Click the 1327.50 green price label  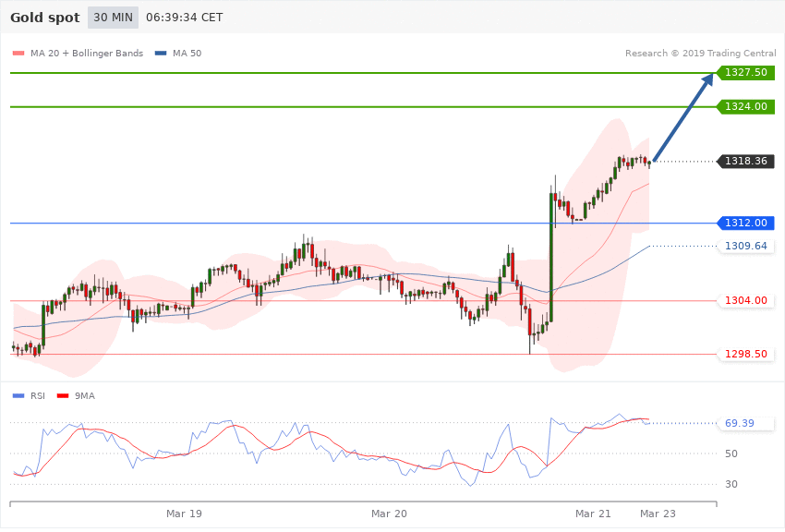745,73
